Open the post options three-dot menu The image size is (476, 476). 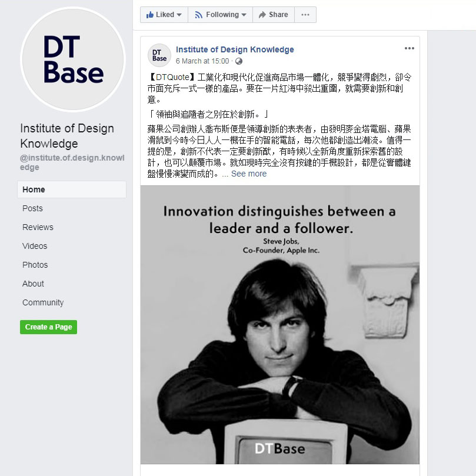[x=409, y=48]
